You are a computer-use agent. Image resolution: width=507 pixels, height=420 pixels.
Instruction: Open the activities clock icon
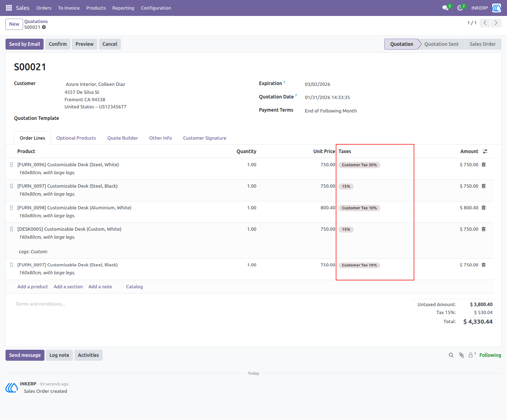[x=460, y=8]
